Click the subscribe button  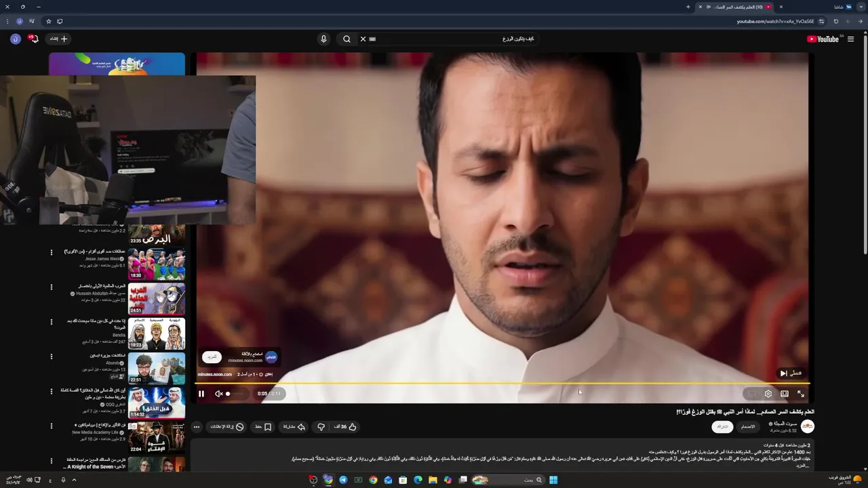point(723,427)
